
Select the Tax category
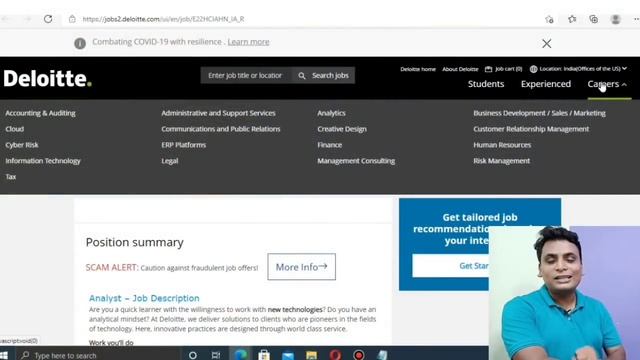click(11, 177)
